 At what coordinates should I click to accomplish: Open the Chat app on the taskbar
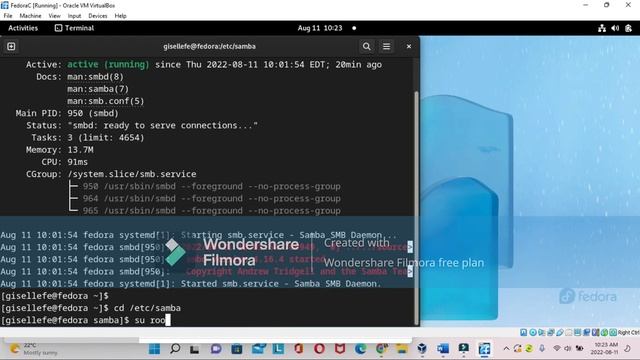point(216,349)
